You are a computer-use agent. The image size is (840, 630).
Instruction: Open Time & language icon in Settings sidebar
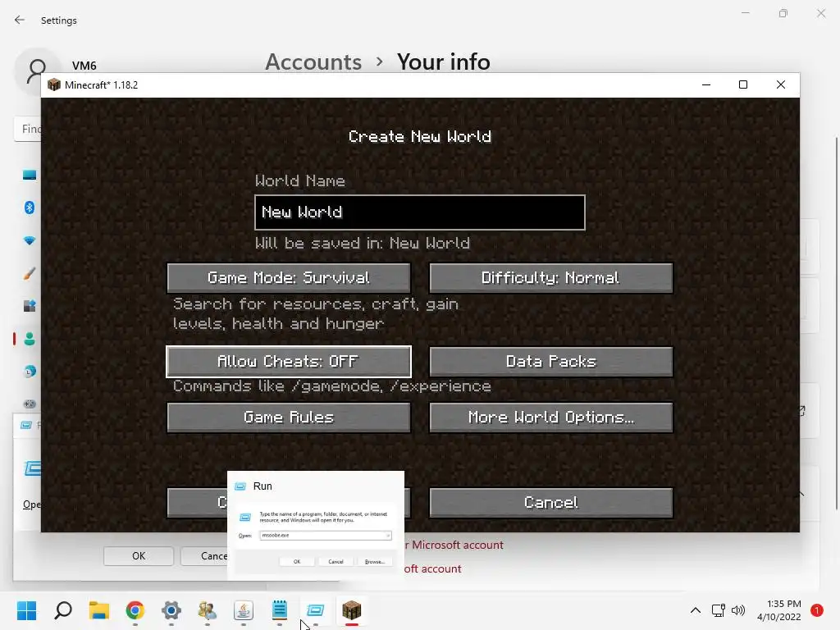[x=30, y=372]
